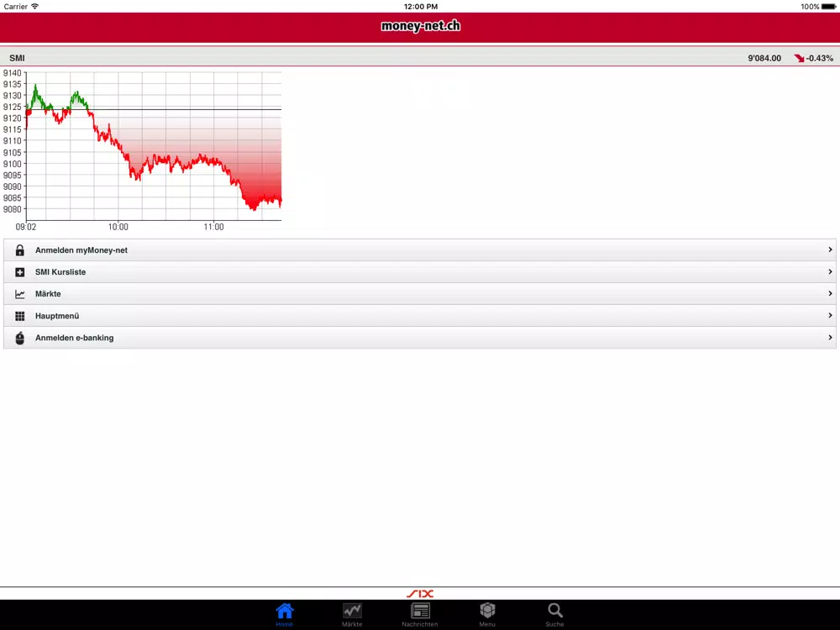Tap the battery status icon

829,7
